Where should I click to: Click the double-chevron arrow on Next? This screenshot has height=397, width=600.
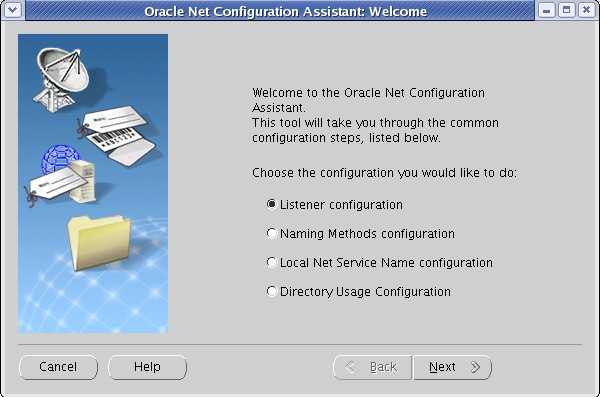[x=475, y=367]
